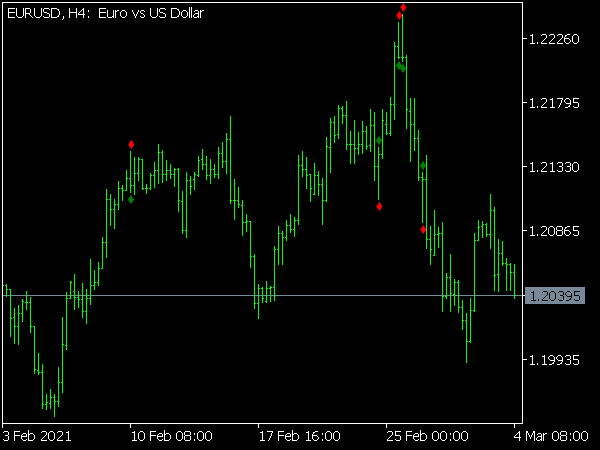Viewport: 600px width, 450px height.
Task: Click the 25 Feb 00:00 time label
Action: (x=427, y=436)
